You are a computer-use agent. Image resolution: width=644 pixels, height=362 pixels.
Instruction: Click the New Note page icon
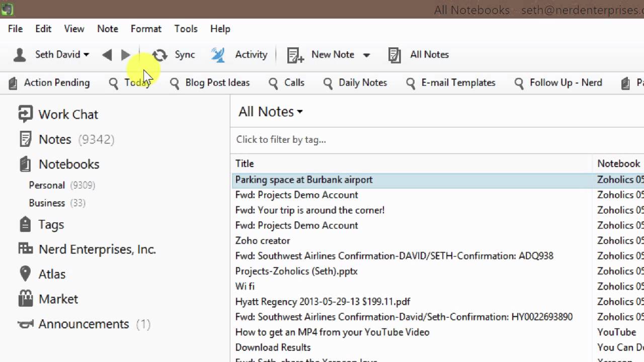(295, 55)
